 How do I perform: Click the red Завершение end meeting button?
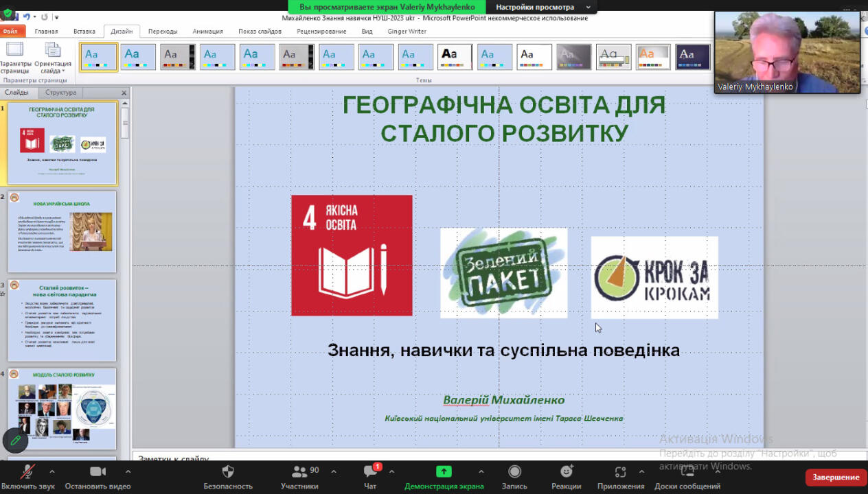[836, 477]
